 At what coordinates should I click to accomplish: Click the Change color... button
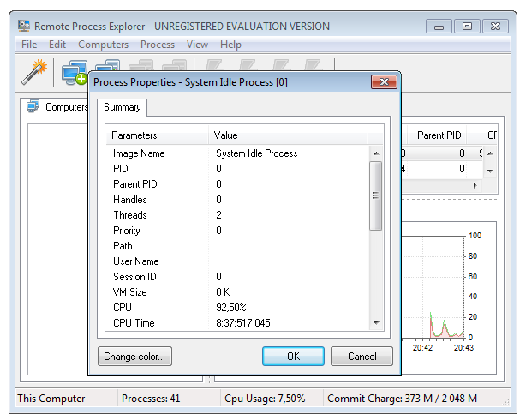134,357
